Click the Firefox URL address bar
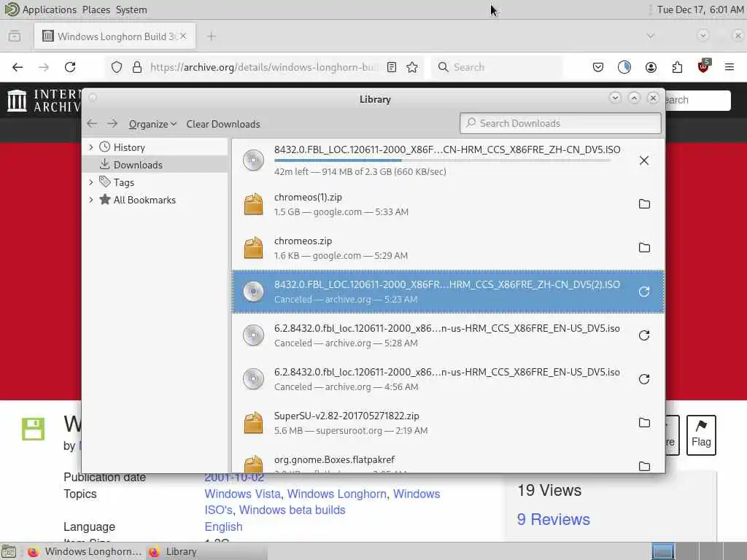 pyautogui.click(x=264, y=67)
